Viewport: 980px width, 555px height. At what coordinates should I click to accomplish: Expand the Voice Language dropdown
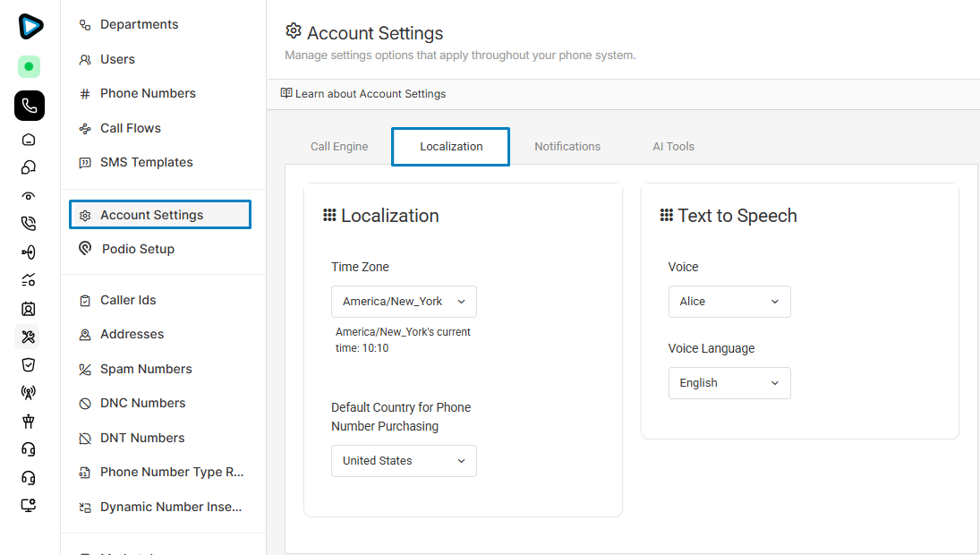(x=729, y=383)
